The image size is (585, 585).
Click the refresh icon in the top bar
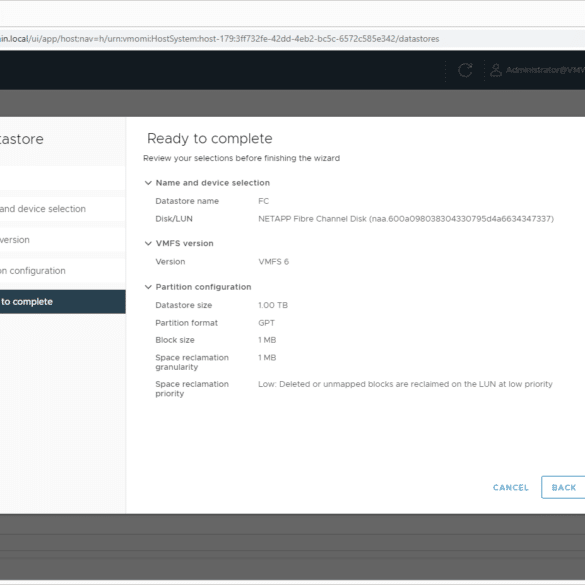point(465,70)
